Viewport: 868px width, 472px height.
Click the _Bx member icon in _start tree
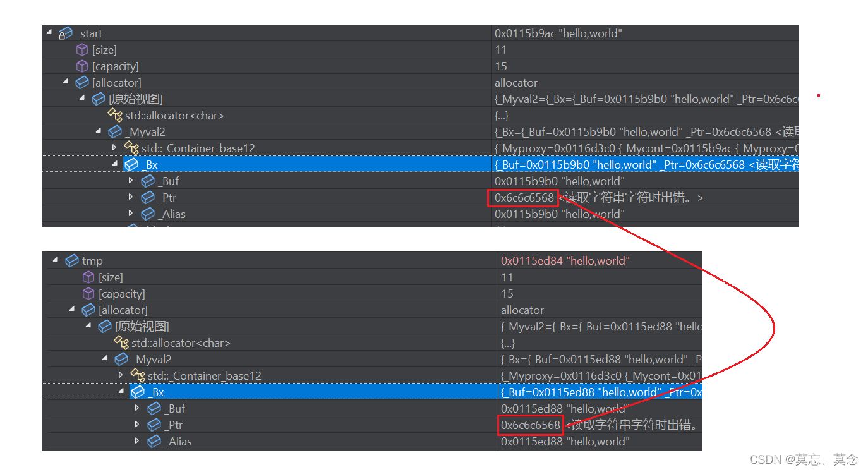[x=131, y=164]
